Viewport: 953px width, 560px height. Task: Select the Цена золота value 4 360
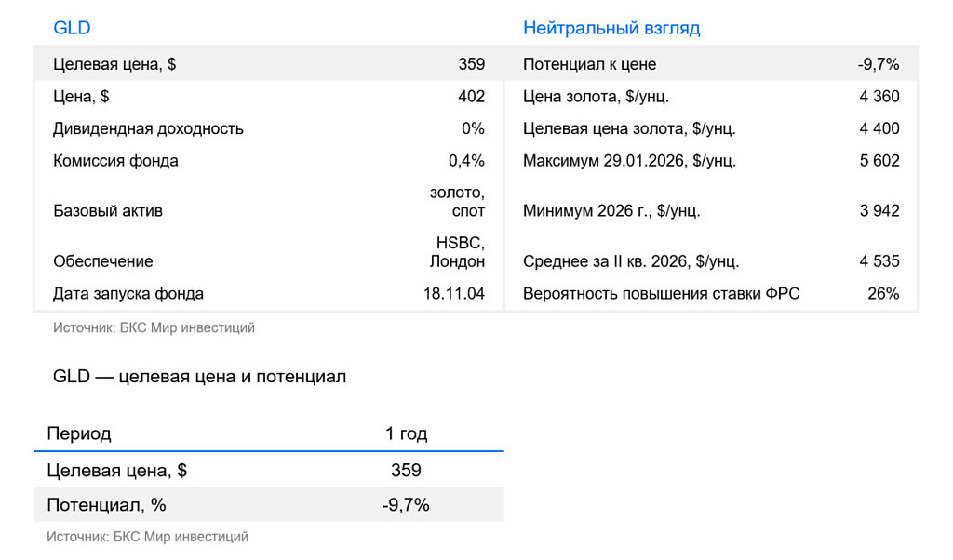tap(879, 96)
